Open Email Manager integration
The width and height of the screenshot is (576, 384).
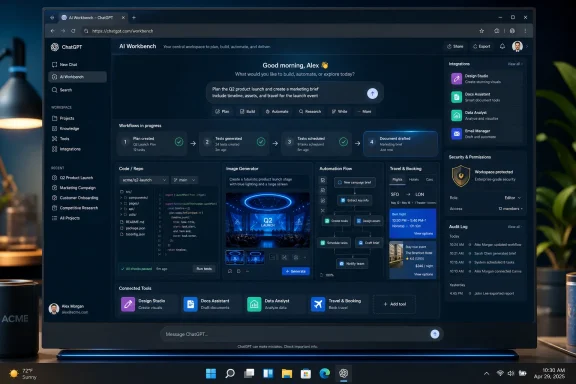[x=485, y=133]
